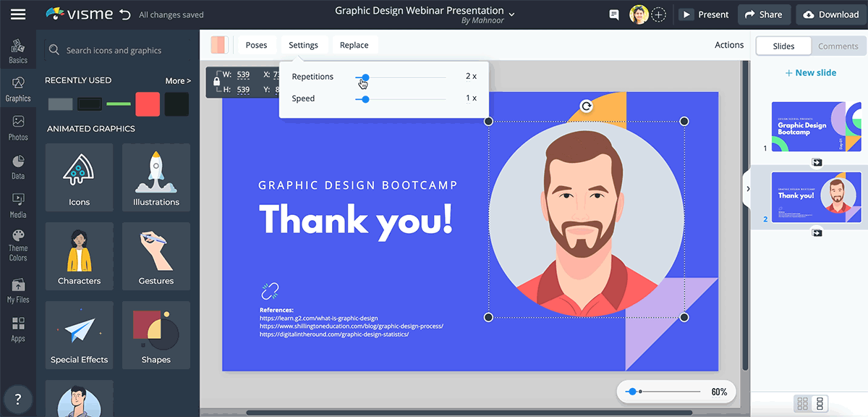Viewport: 868px width, 417px height.
Task: Expand the presentation title dropdown arrow
Action: pos(512,14)
